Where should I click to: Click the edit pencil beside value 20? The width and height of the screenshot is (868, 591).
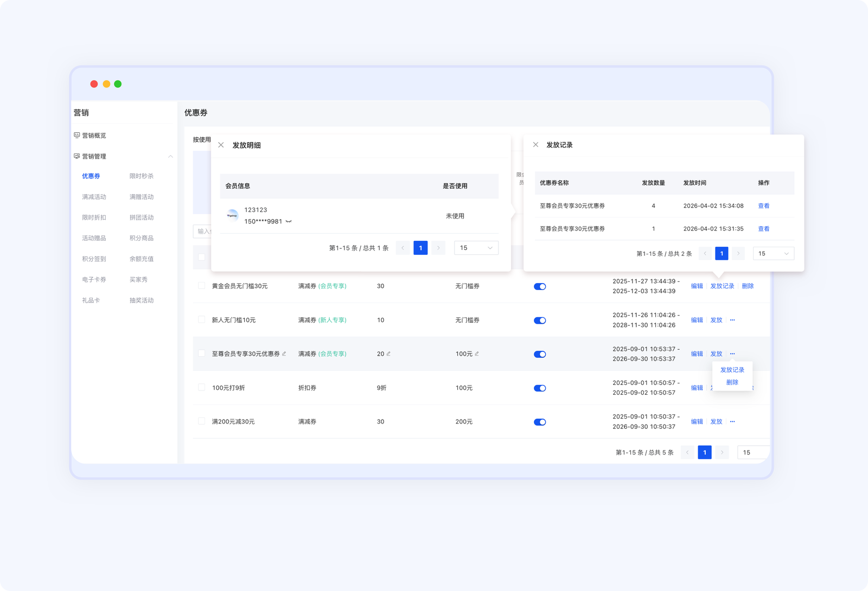[x=388, y=354]
